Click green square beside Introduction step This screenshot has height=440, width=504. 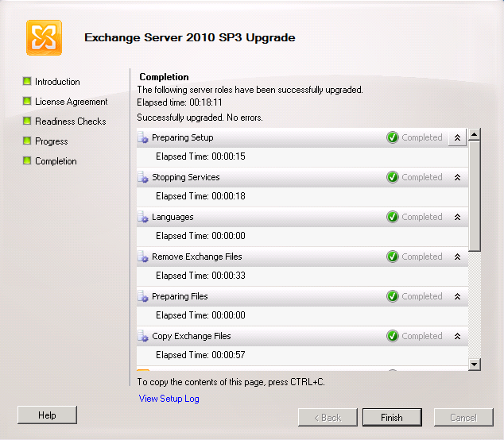click(27, 81)
